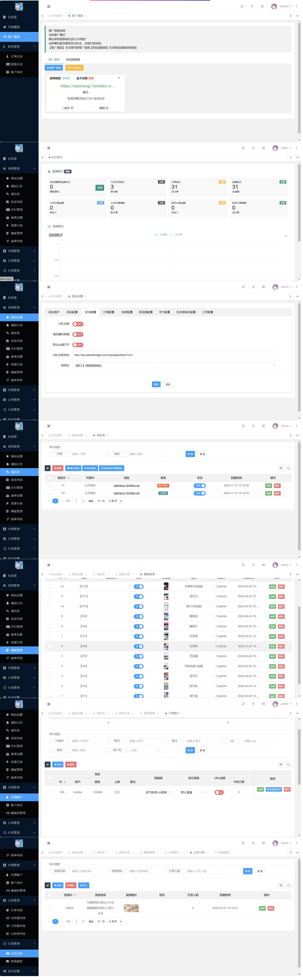Toggle the 禁止pc端打开 switch
Viewport: 303px width, 980px height.
click(x=78, y=345)
